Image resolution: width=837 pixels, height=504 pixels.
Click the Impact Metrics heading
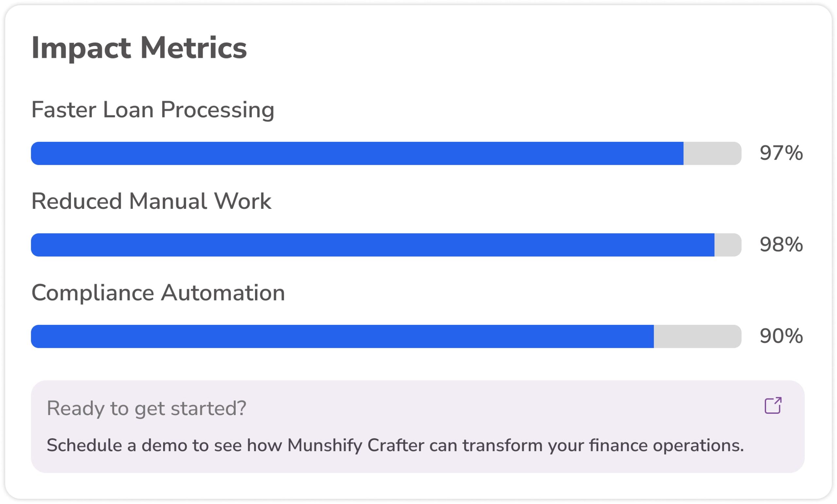(139, 48)
